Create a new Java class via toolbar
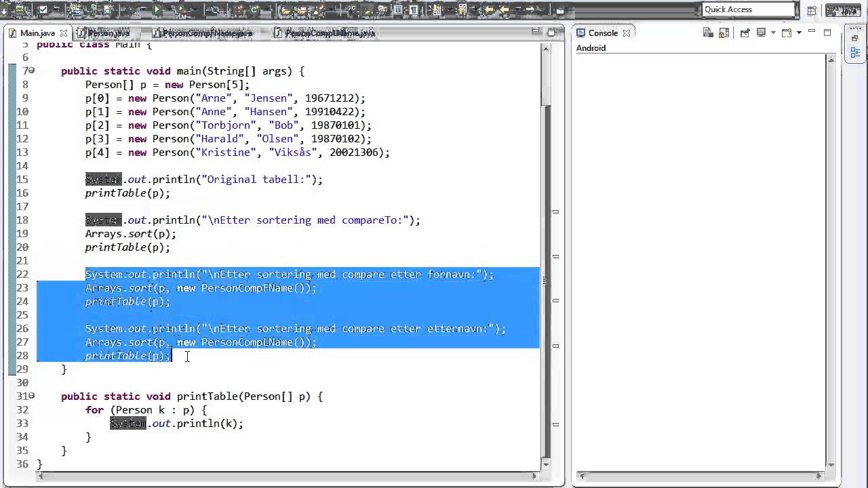Screen dimensions: 868x488 click(254, 9)
